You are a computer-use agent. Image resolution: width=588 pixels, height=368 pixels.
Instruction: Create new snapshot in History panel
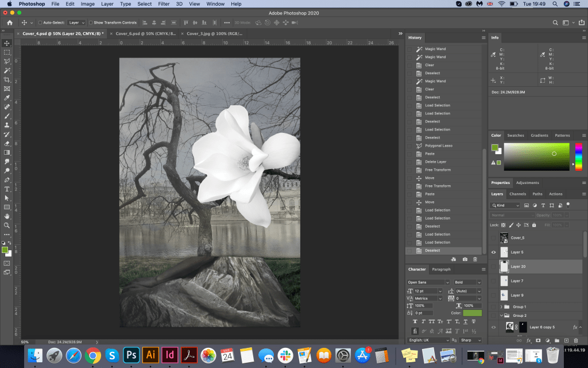[465, 259]
